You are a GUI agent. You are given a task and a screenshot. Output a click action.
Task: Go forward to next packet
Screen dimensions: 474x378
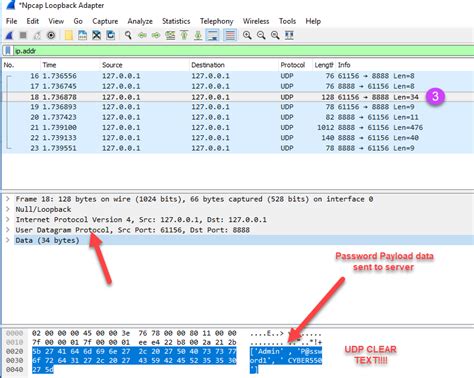[156, 35]
